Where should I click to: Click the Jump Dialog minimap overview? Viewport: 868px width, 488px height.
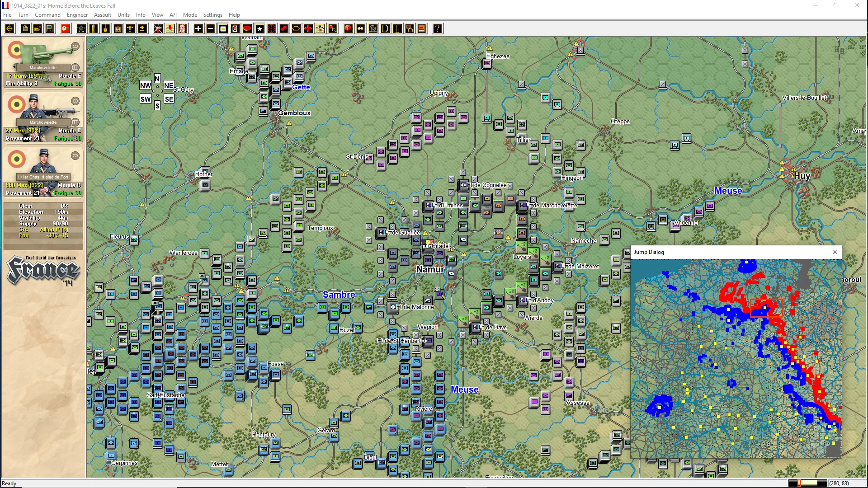[736, 358]
